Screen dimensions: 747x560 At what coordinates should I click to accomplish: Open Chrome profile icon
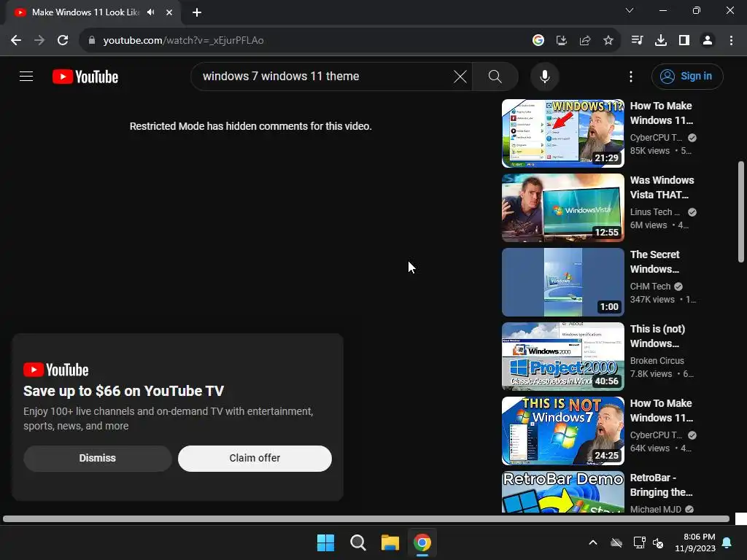[708, 41]
